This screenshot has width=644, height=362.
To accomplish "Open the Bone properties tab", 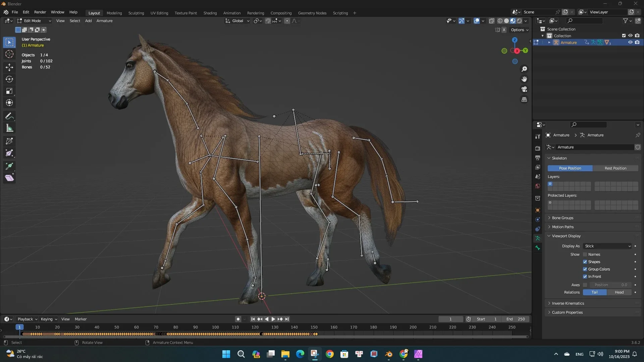I will (x=538, y=248).
